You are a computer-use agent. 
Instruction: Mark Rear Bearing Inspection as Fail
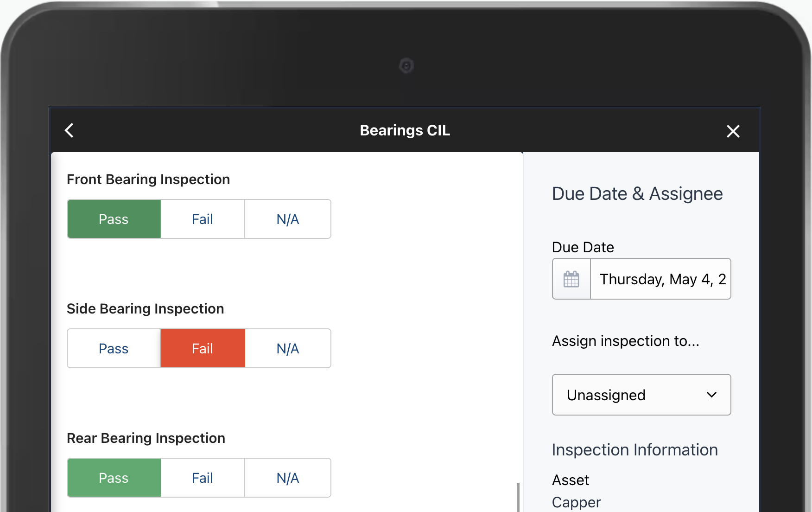coord(203,478)
